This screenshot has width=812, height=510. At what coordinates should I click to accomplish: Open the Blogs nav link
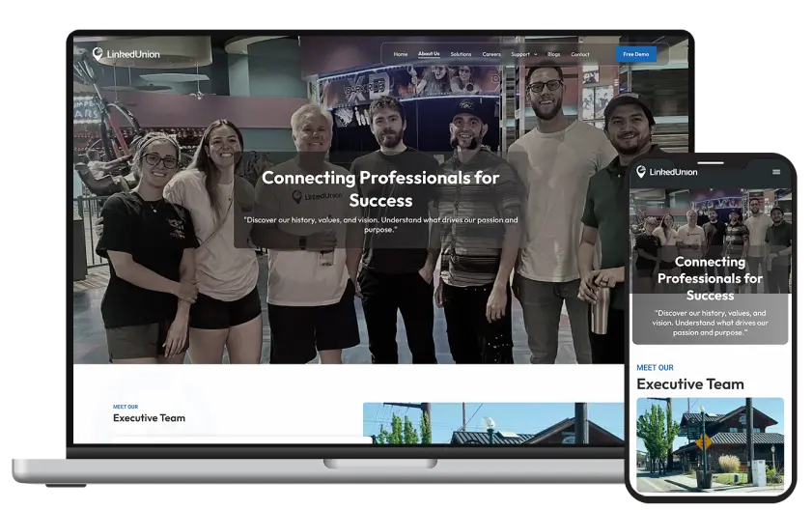coord(553,54)
